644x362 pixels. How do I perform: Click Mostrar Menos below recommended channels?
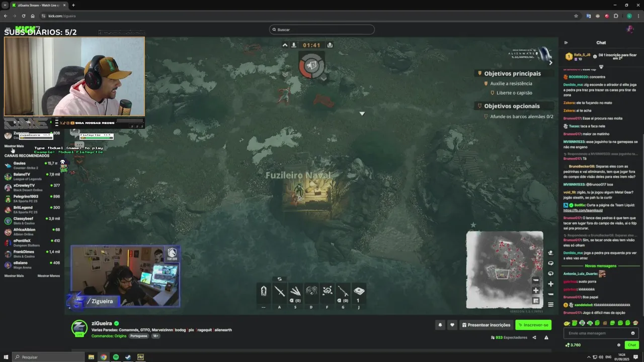(x=48, y=276)
